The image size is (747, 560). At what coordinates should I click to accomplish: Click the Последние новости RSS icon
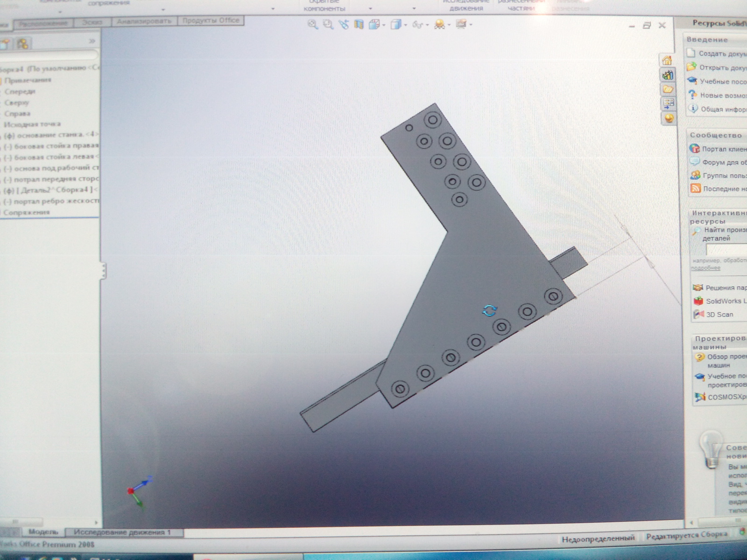pos(696,188)
